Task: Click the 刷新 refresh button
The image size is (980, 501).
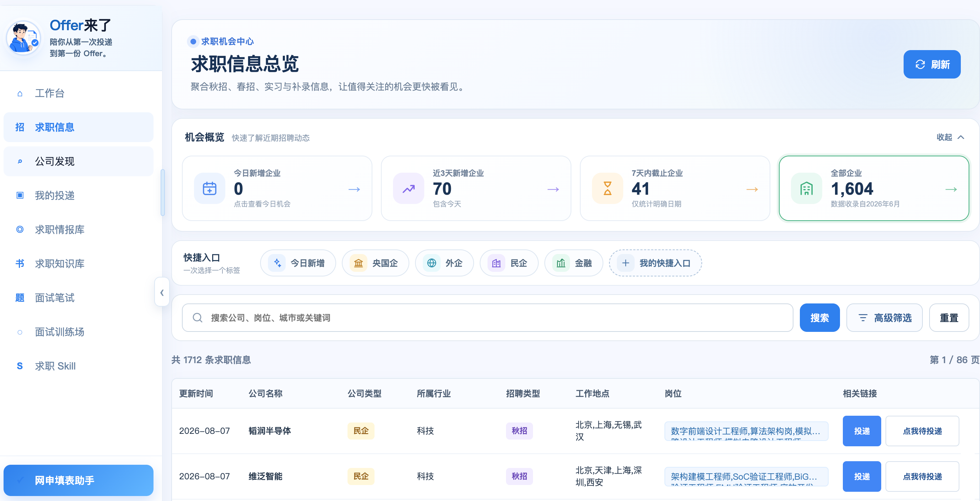Action: tap(932, 64)
